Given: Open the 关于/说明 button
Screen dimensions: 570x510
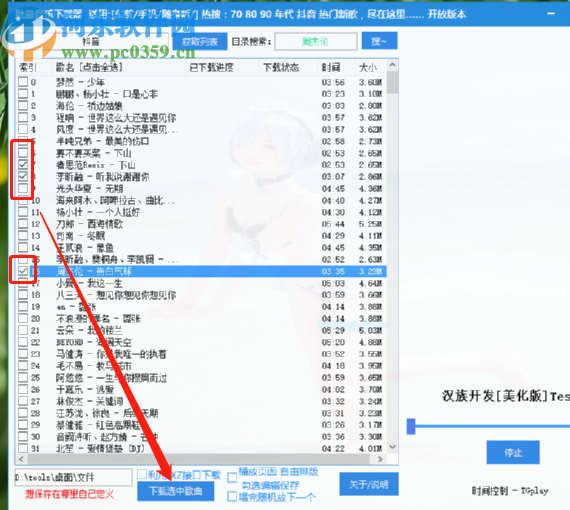Looking at the screenshot, I should (x=369, y=484).
